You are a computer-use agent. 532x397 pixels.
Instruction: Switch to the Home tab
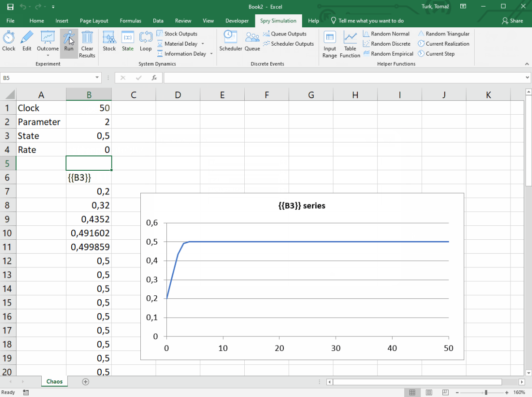pos(37,21)
